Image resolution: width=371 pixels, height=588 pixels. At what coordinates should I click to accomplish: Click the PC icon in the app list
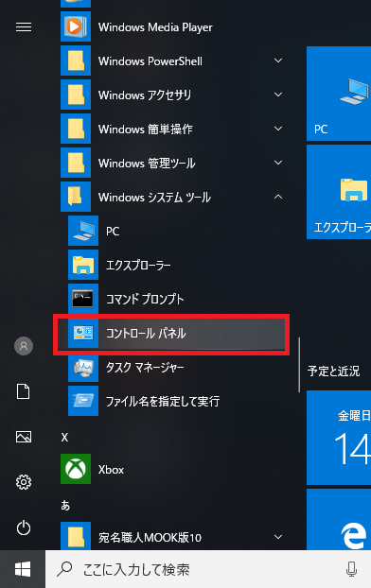coord(83,231)
